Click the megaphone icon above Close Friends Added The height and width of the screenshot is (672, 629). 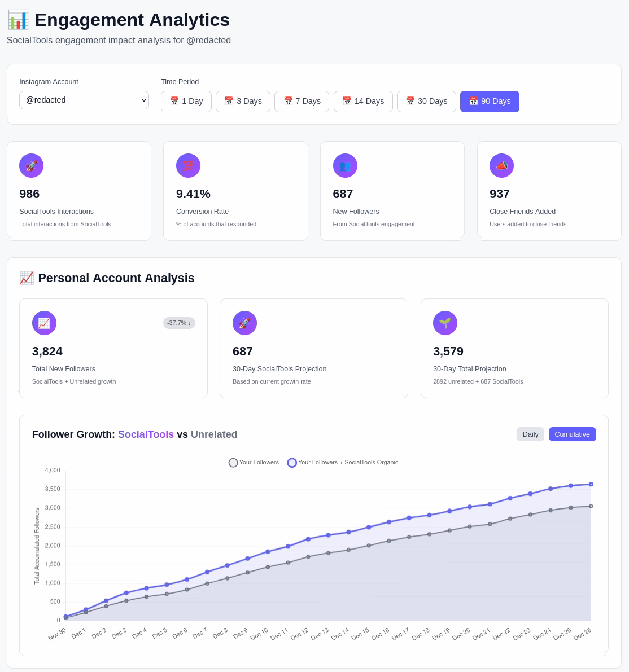pyautogui.click(x=501, y=165)
